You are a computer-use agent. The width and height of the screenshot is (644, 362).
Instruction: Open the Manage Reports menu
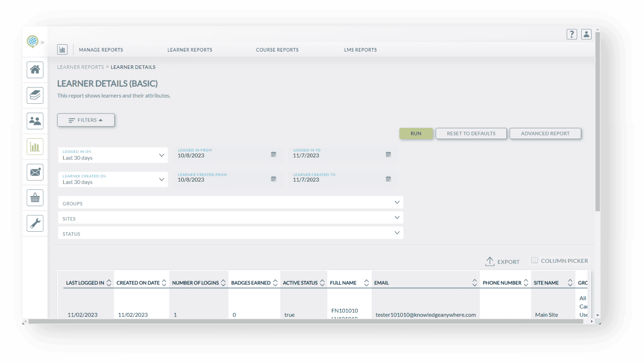(101, 50)
